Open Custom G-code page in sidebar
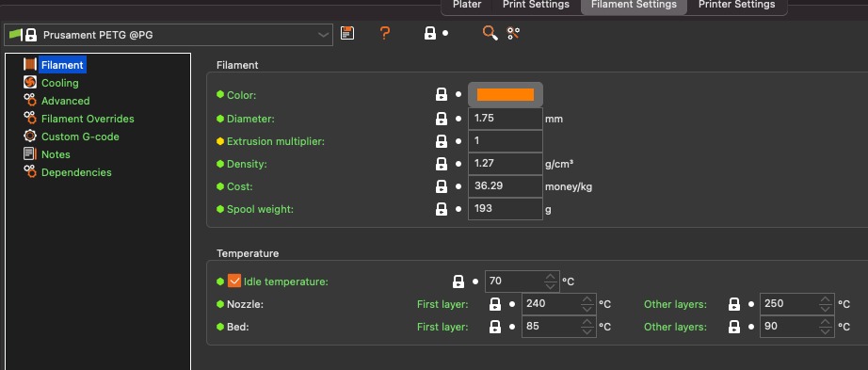Screen dimensions: 868x370 click(x=80, y=137)
